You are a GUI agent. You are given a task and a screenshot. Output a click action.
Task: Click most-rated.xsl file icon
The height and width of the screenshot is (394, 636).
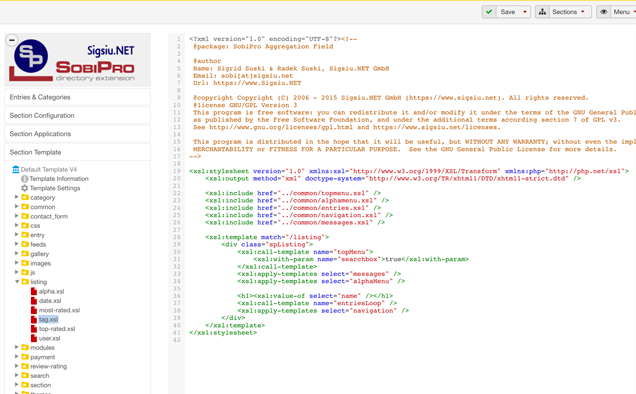pos(34,310)
